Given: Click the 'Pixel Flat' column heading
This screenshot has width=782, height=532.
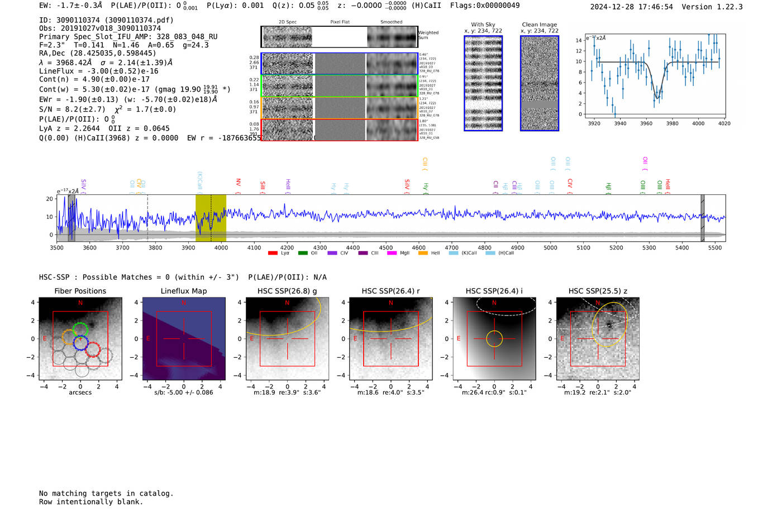Looking at the screenshot, I should click(340, 22).
